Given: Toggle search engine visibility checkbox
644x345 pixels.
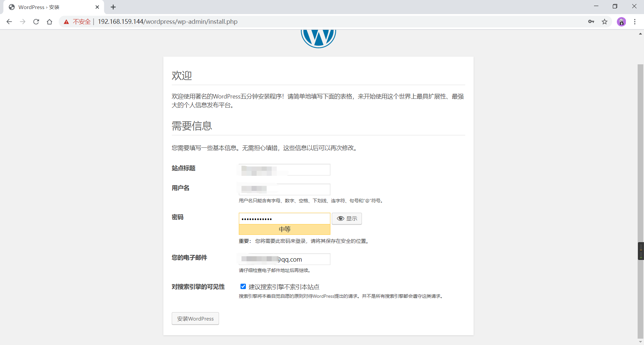Looking at the screenshot, I should 243,286.
